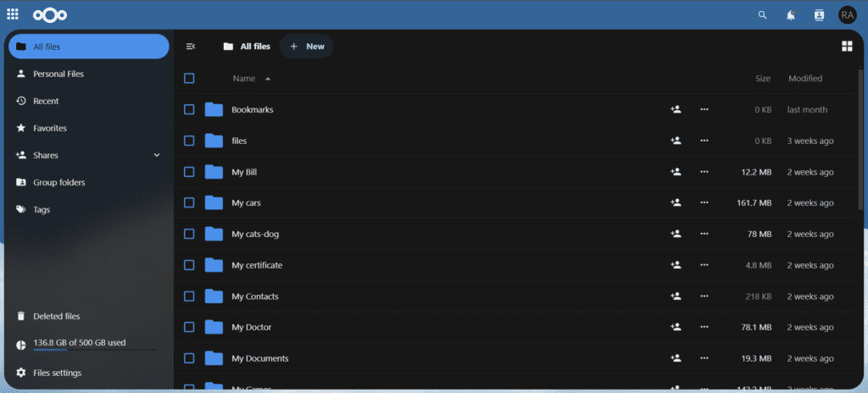Select the My Doctor checkbox

coord(189,327)
